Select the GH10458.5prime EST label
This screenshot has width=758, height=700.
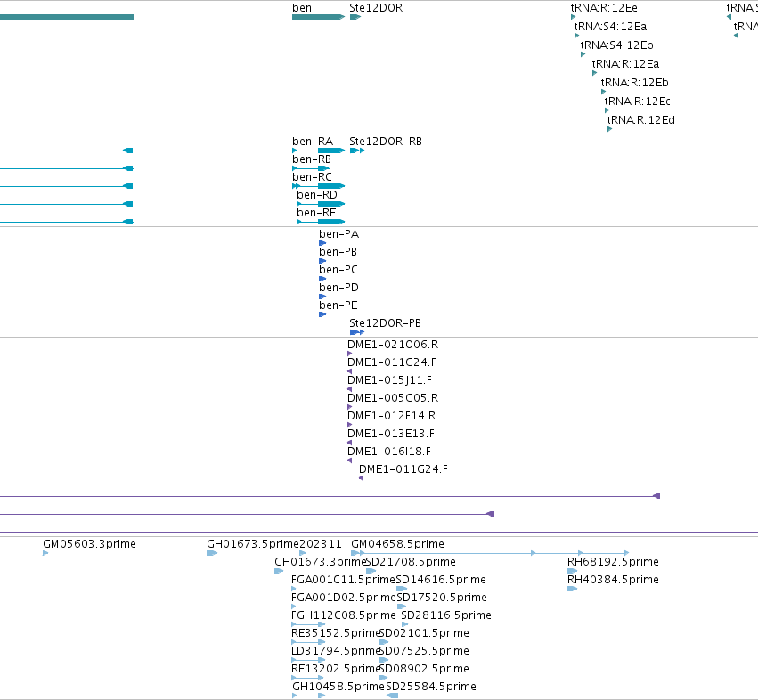click(338, 687)
